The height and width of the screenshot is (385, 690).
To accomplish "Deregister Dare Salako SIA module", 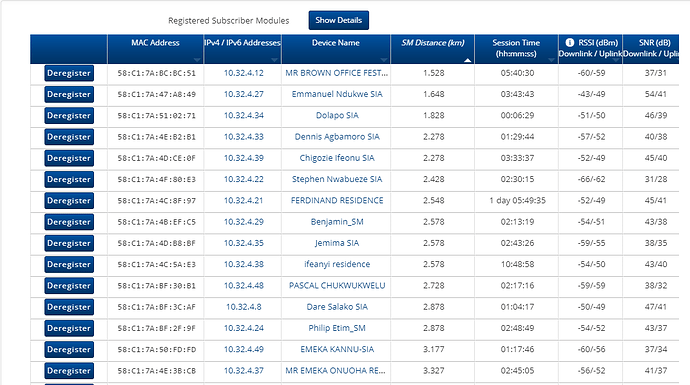I will click(69, 307).
